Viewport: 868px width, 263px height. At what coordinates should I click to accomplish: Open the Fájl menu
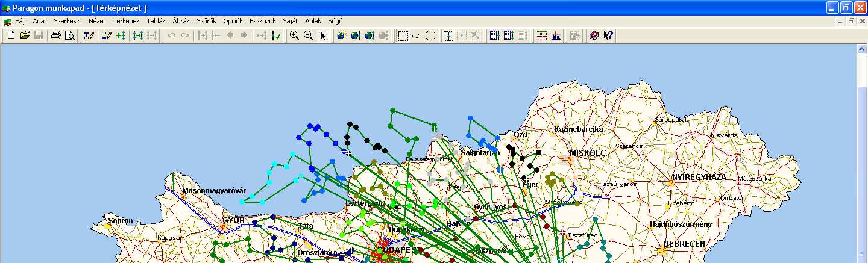click(x=20, y=21)
